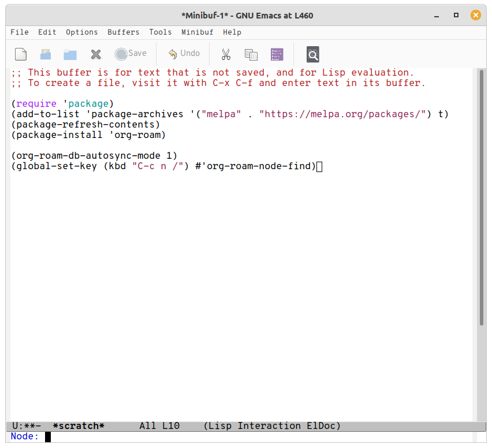
Task: Click the L10 line number indicator
Action: pyautogui.click(x=171, y=425)
